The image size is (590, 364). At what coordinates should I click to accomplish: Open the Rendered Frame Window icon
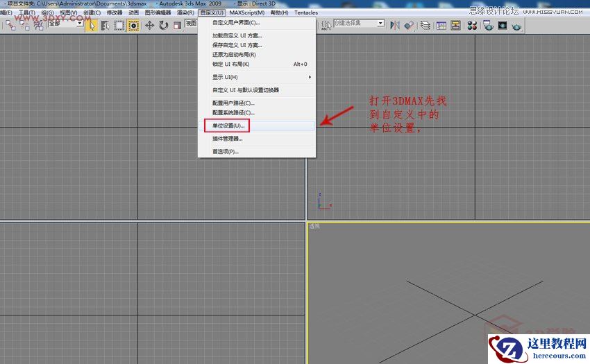pos(503,25)
